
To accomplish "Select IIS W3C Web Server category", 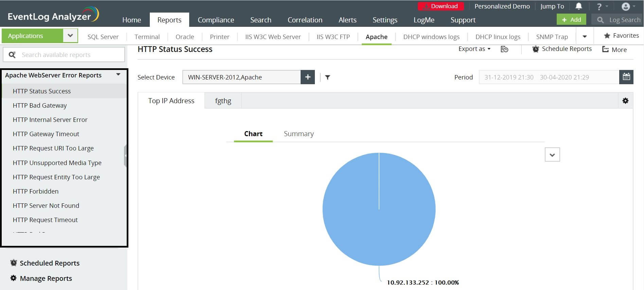I will click(x=273, y=37).
